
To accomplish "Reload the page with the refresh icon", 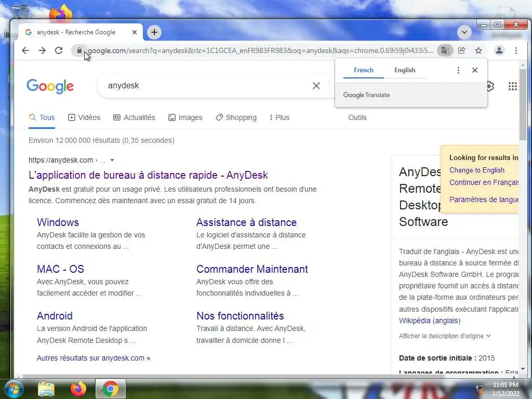I will coord(59,50).
